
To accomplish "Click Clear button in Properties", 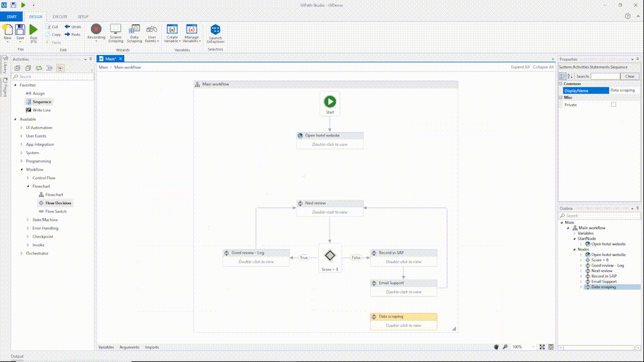I will (x=630, y=76).
